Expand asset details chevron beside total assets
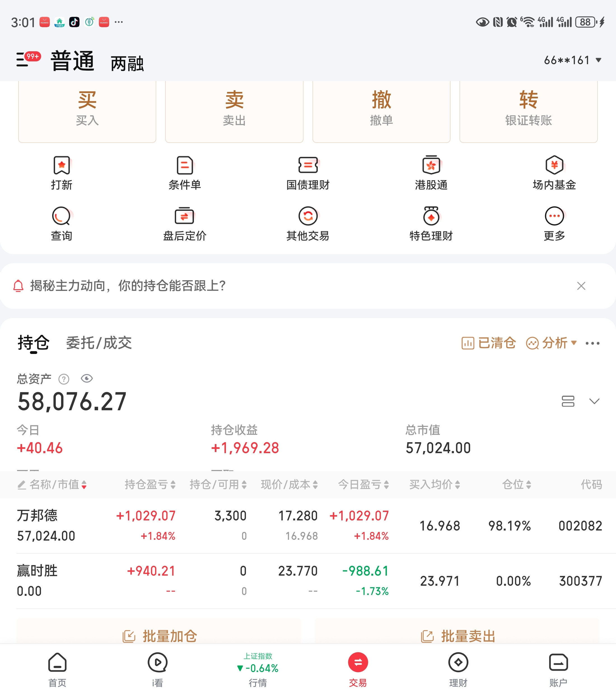 point(594,401)
